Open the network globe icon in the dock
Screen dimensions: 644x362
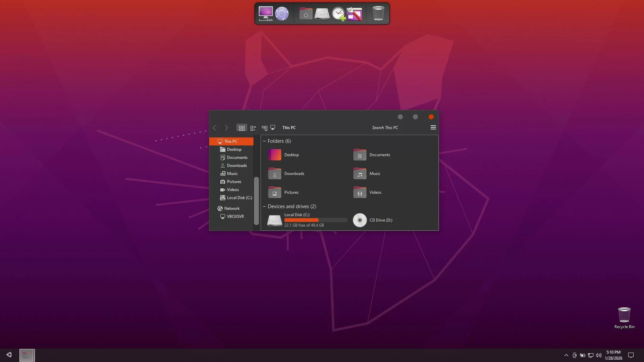[282, 14]
